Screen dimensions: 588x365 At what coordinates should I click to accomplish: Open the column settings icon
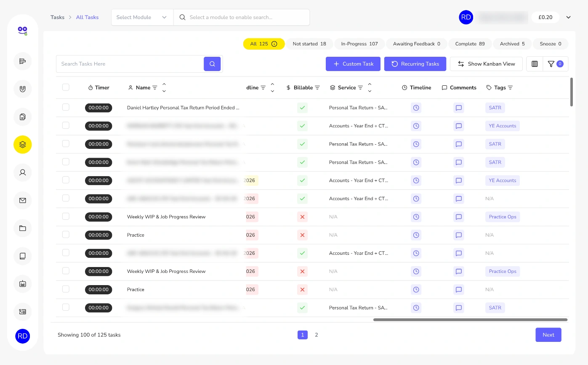535,64
